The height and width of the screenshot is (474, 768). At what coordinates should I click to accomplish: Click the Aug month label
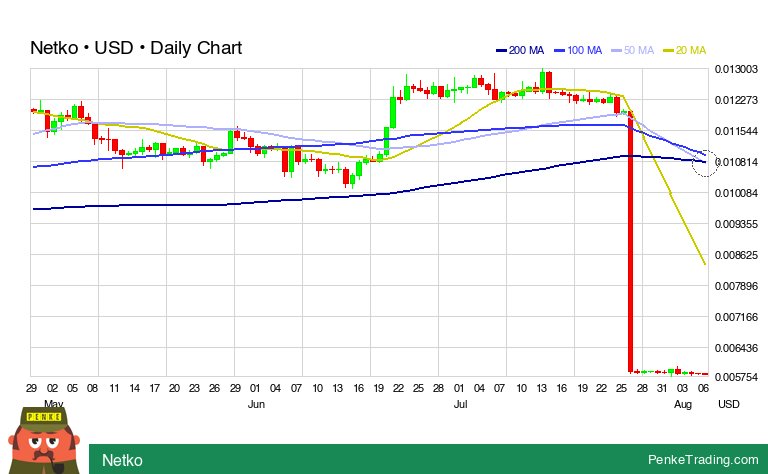pyautogui.click(x=683, y=404)
